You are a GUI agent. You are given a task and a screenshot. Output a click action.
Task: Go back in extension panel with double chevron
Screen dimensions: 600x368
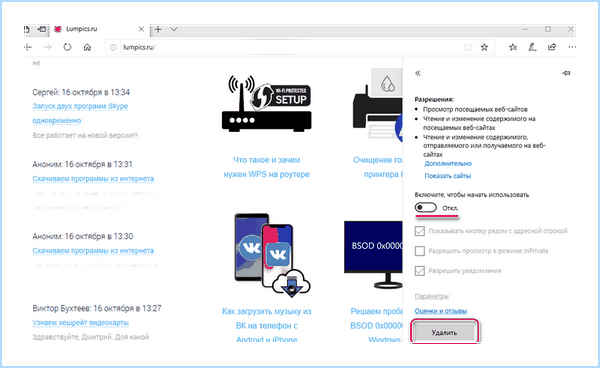(418, 73)
